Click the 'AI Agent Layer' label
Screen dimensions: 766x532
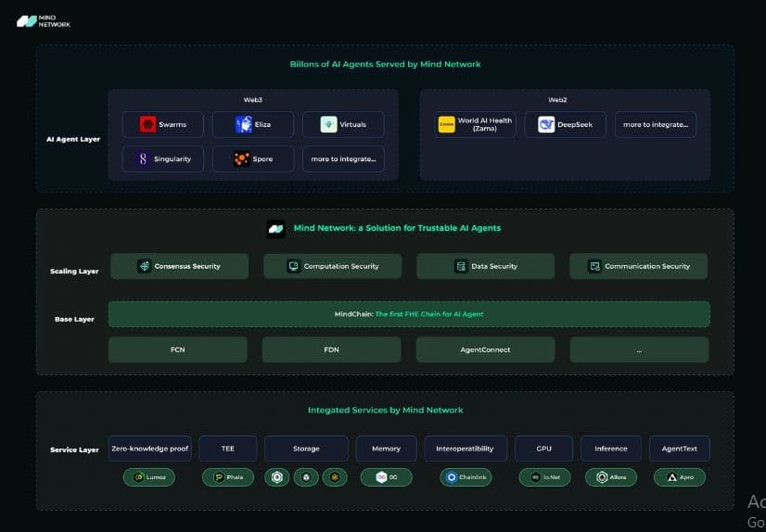[73, 139]
